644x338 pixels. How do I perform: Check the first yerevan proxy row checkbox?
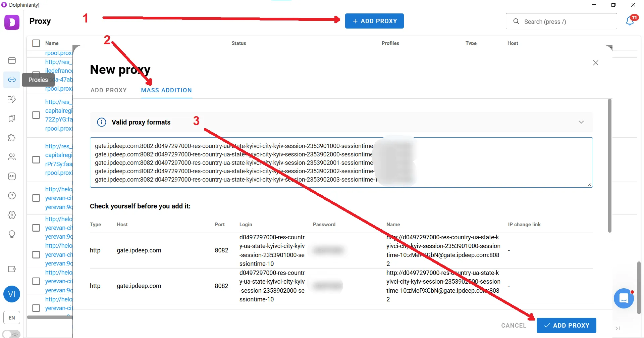point(36,198)
